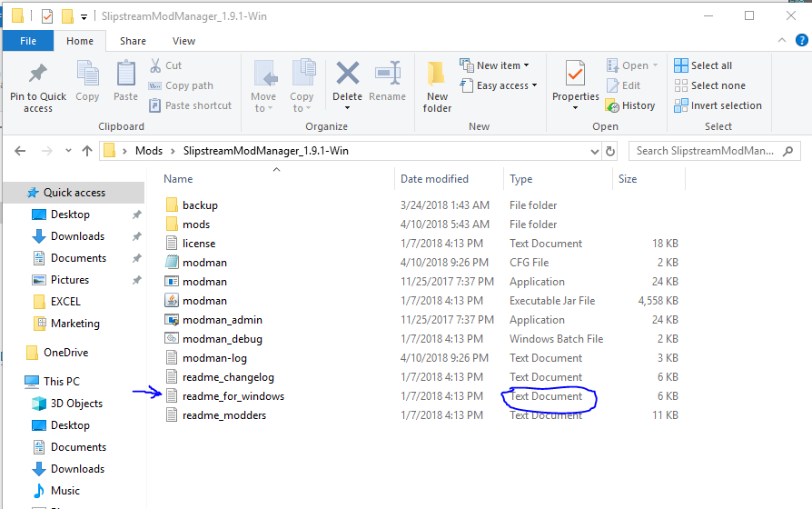Screen dimensions: 812x509
Task: Switch to the Home tab
Action: click(x=80, y=41)
